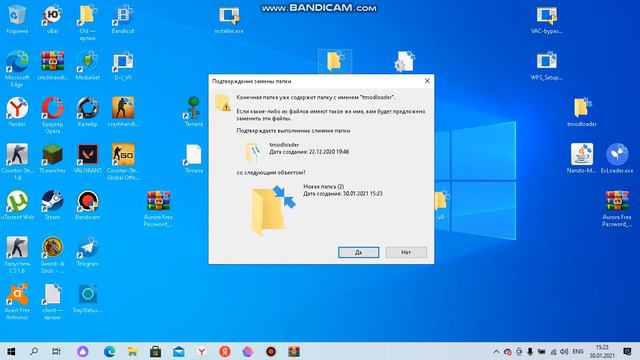
Task: Select the Counter-Strike 1.6 desktop shortcut
Action: coord(17,162)
